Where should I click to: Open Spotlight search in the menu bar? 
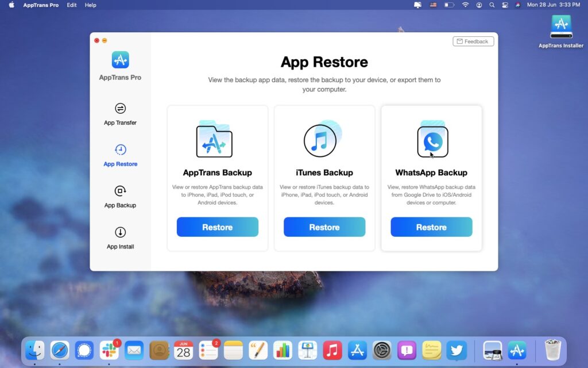click(492, 5)
